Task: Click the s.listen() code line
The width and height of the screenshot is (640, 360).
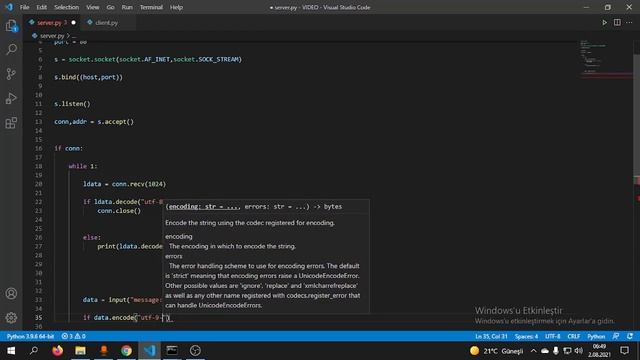Action: click(x=72, y=104)
